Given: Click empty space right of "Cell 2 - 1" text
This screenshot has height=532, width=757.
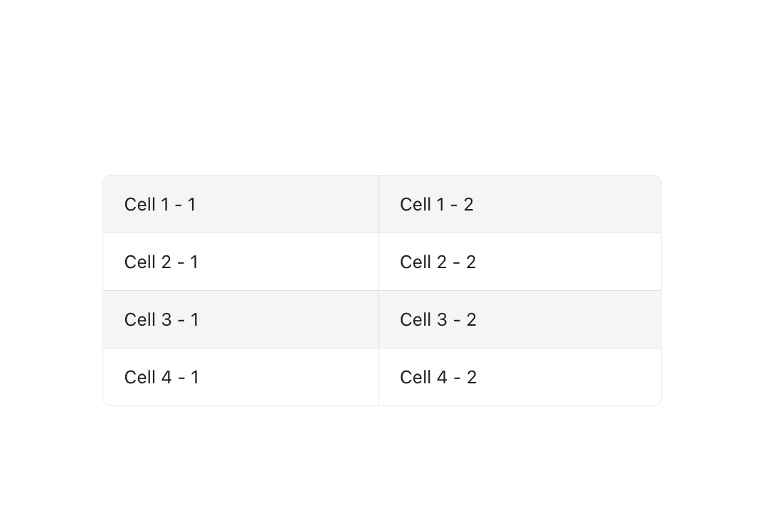Looking at the screenshot, I should click(x=288, y=262).
